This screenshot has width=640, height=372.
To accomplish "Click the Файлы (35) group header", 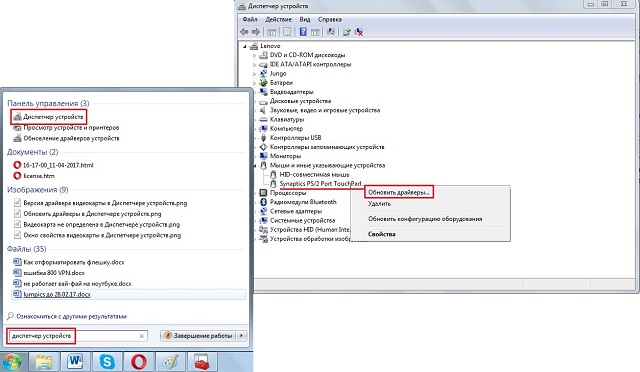I will [x=27, y=249].
